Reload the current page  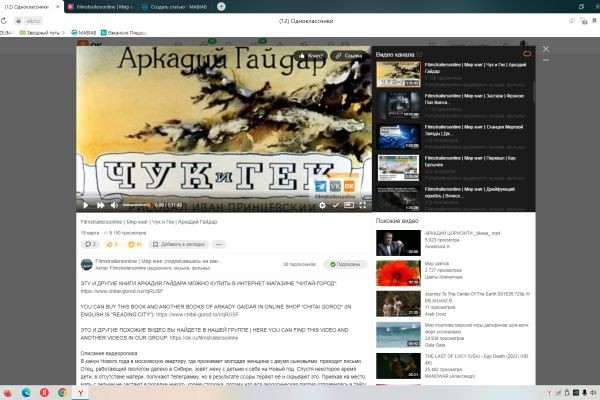click(x=4, y=21)
